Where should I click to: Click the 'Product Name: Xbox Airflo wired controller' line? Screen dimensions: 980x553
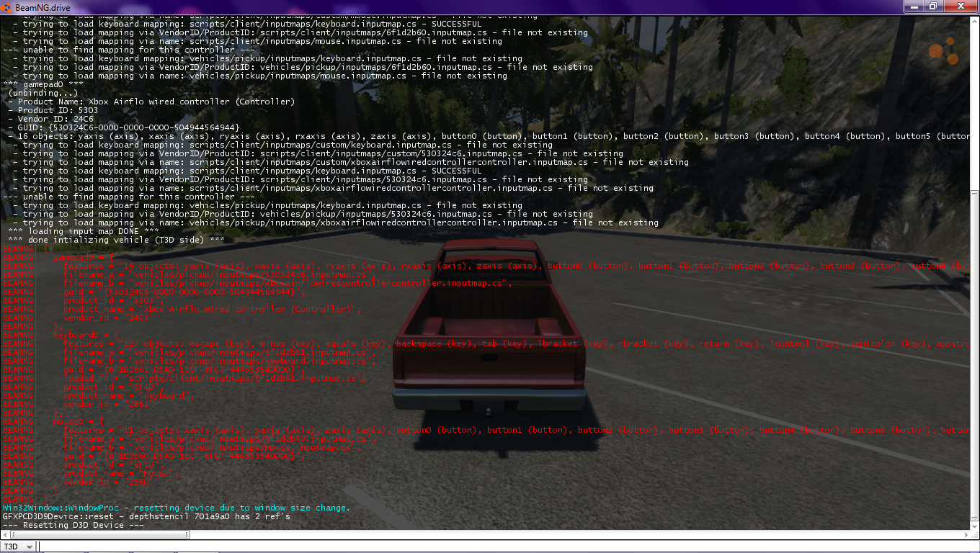click(x=151, y=102)
